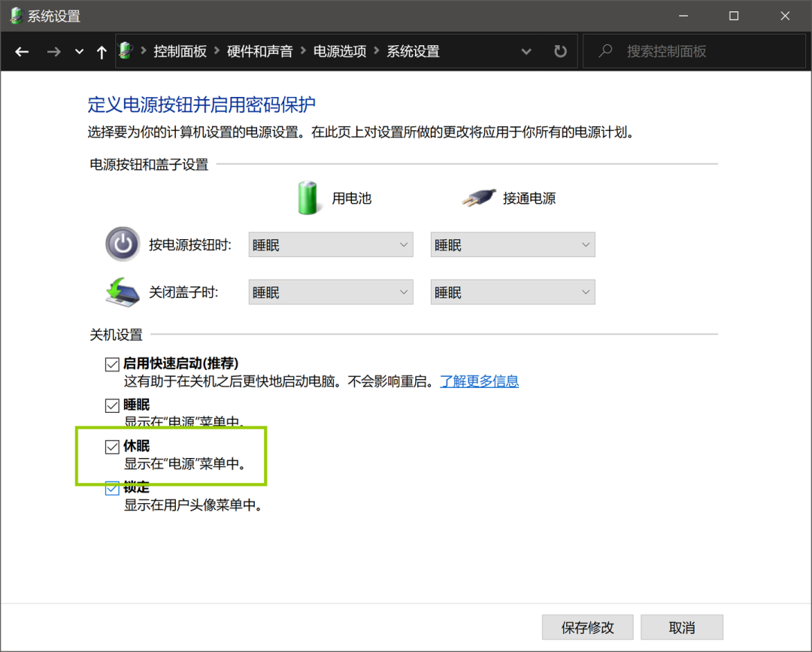Click the round power button icon
This screenshot has height=652, width=812.
(123, 244)
